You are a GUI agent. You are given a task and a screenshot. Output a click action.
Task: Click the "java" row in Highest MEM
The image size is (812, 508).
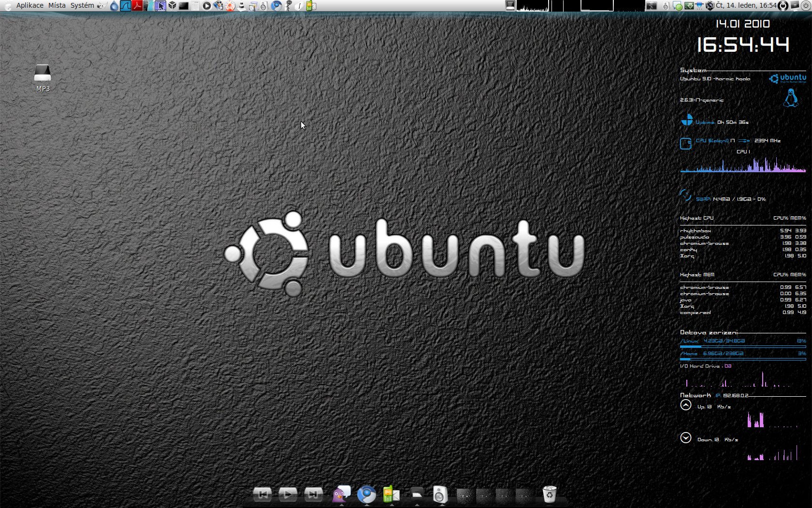point(743,300)
